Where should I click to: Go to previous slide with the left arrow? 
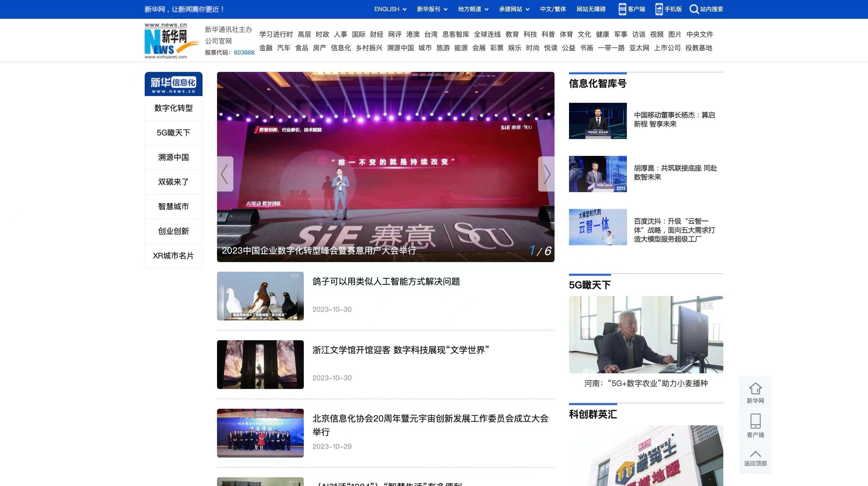point(225,174)
